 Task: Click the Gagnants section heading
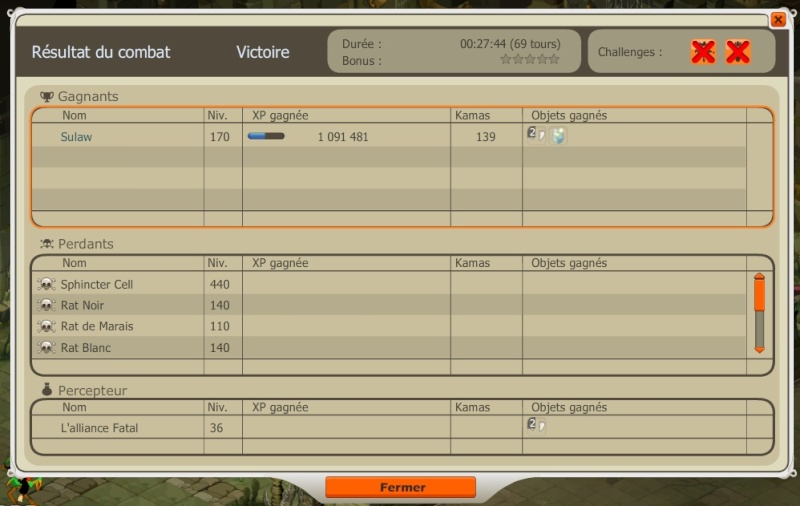[88, 96]
